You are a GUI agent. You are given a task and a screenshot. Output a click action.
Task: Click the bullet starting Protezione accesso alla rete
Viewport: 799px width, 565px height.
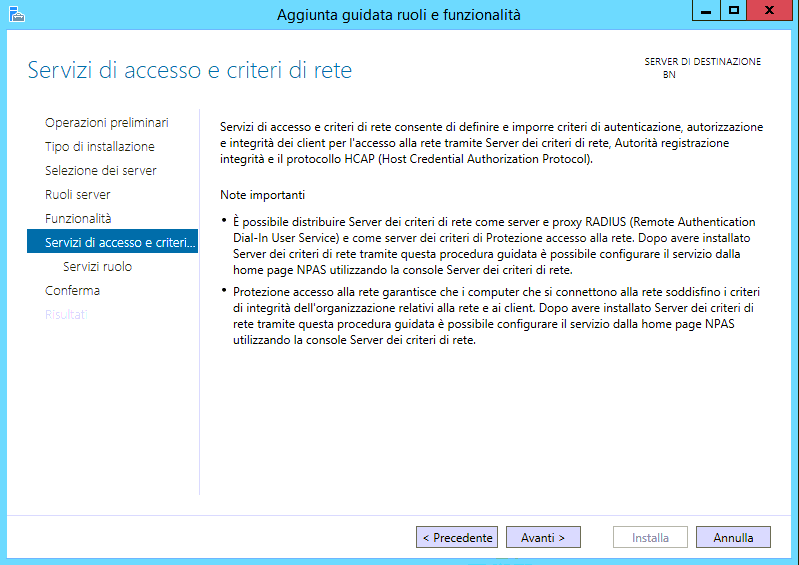496,316
